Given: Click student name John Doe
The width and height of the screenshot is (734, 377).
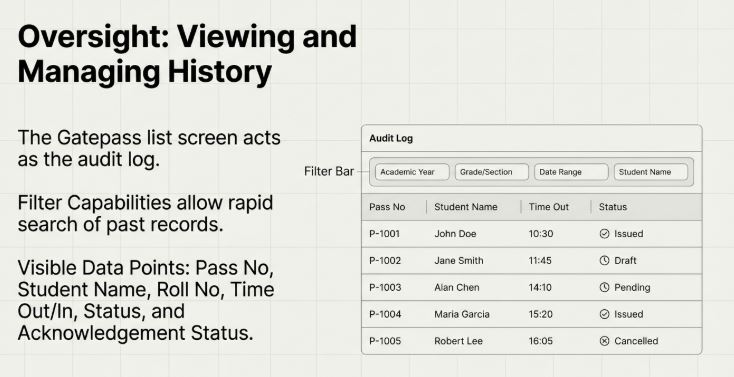Looking at the screenshot, I should (455, 234).
